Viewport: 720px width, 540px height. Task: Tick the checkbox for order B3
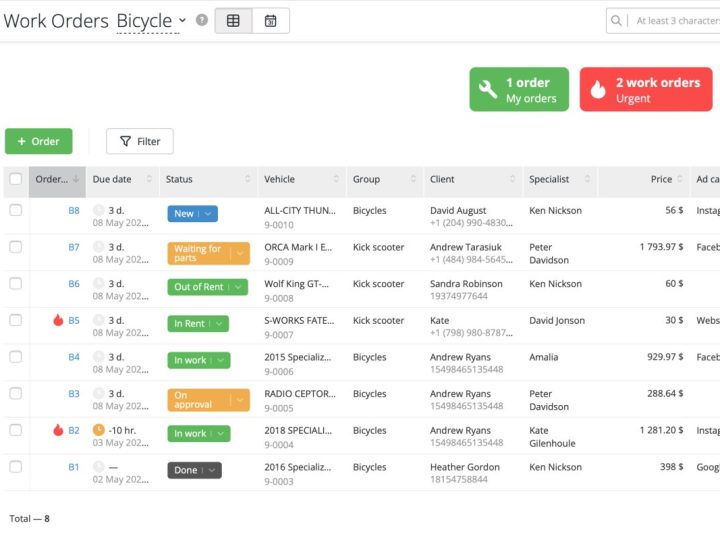pyautogui.click(x=16, y=394)
